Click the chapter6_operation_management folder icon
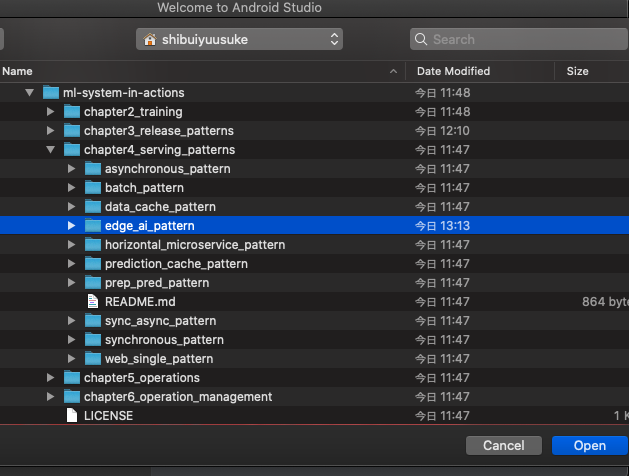 tap(72, 397)
